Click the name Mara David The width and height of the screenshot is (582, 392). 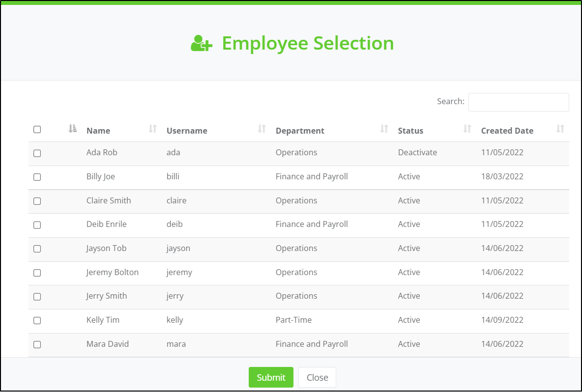[108, 344]
